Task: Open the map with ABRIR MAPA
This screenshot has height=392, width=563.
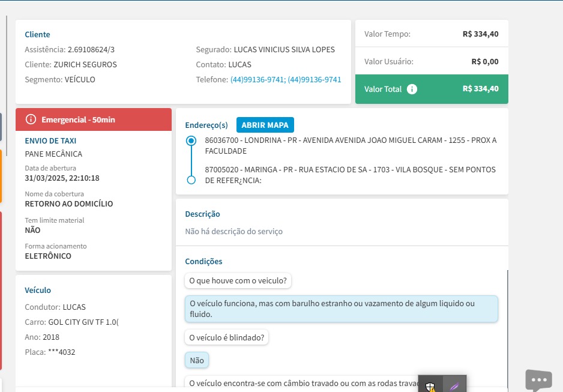Action: pos(265,125)
